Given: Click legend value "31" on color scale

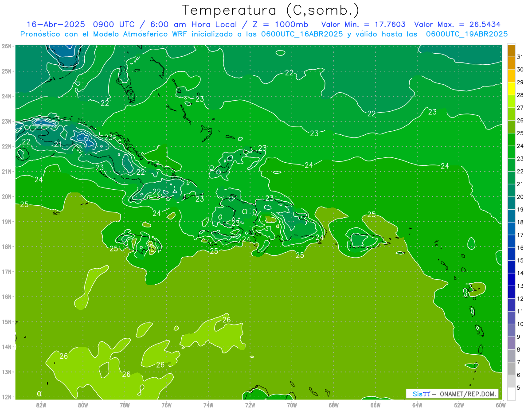Looking at the screenshot, I should click(x=520, y=57).
